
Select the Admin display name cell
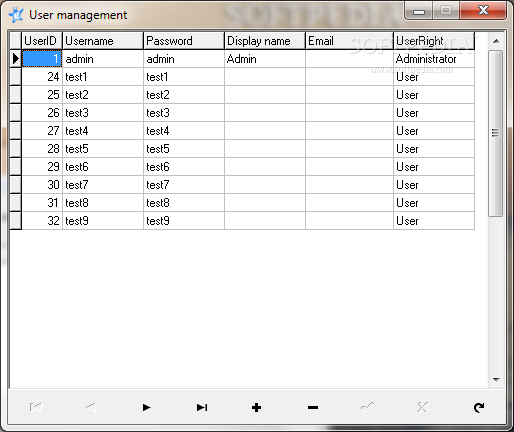[265, 59]
